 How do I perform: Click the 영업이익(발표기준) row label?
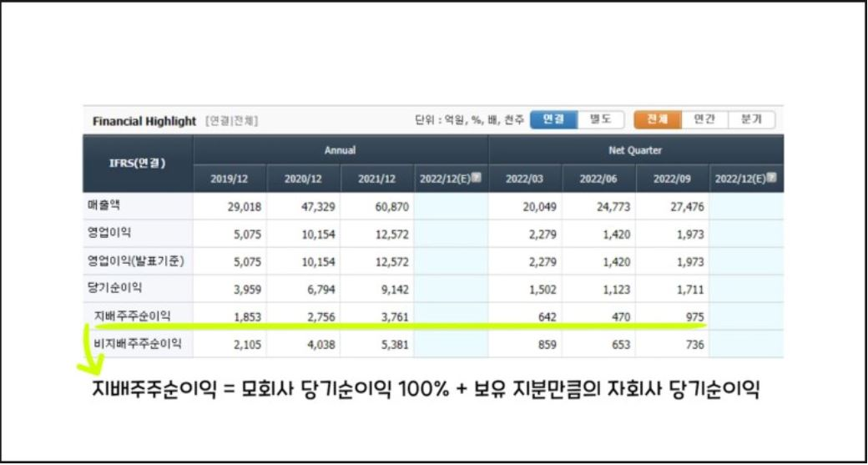135,260
